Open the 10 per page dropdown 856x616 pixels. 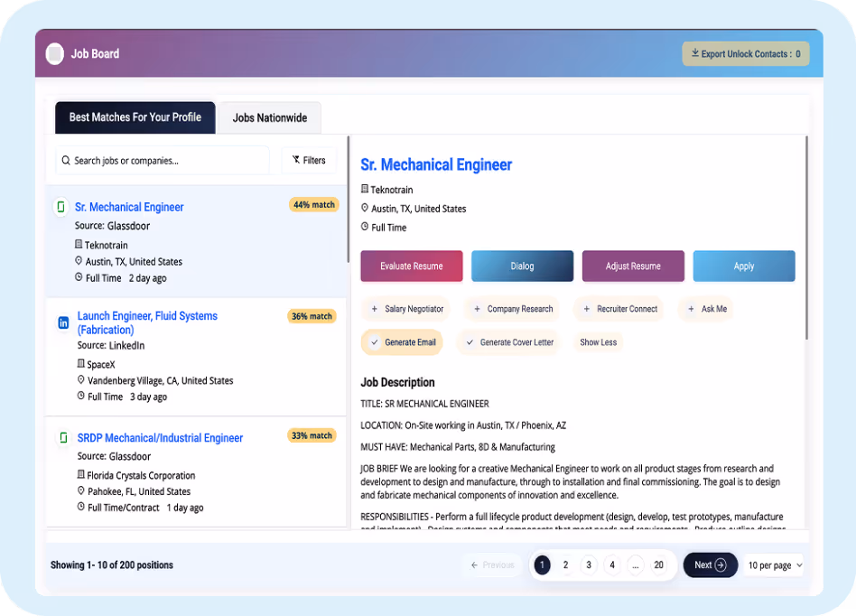point(775,565)
